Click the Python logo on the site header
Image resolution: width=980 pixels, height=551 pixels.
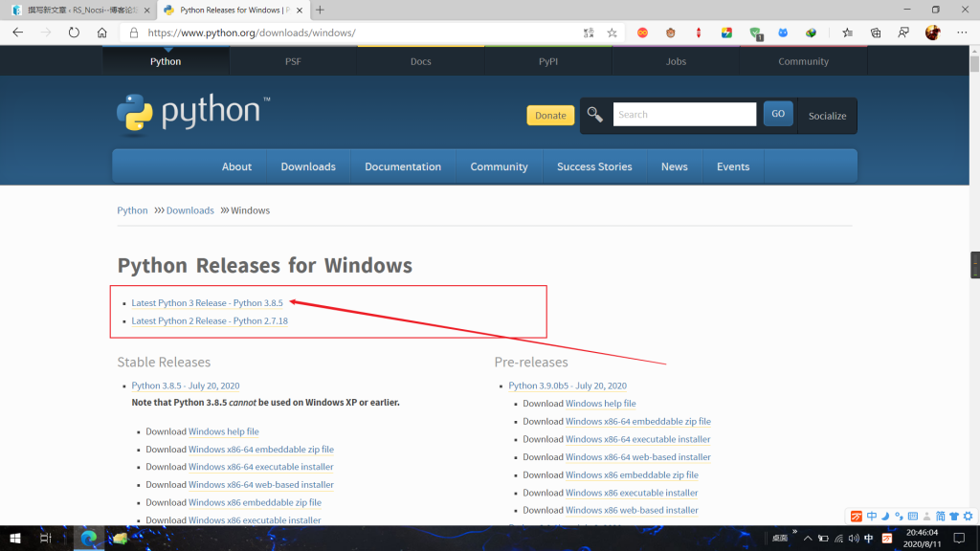coord(193,115)
